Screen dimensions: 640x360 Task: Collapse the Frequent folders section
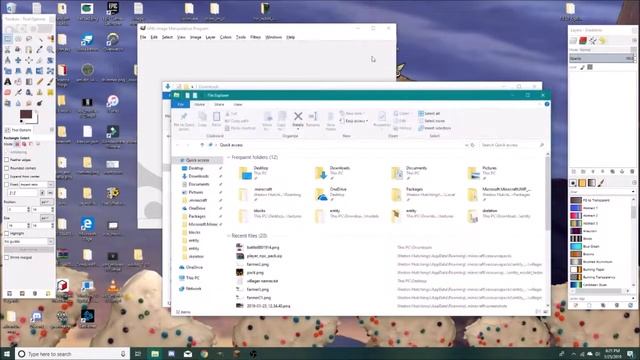tap(229, 158)
